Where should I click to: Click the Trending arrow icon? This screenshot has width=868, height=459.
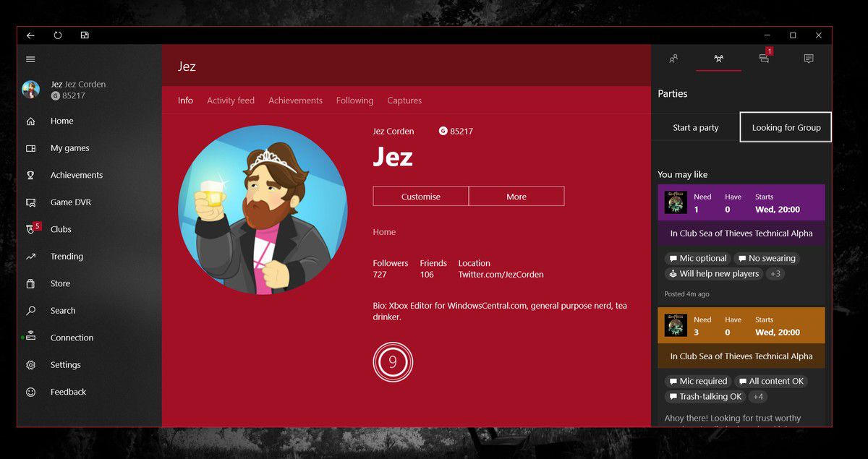click(x=30, y=257)
